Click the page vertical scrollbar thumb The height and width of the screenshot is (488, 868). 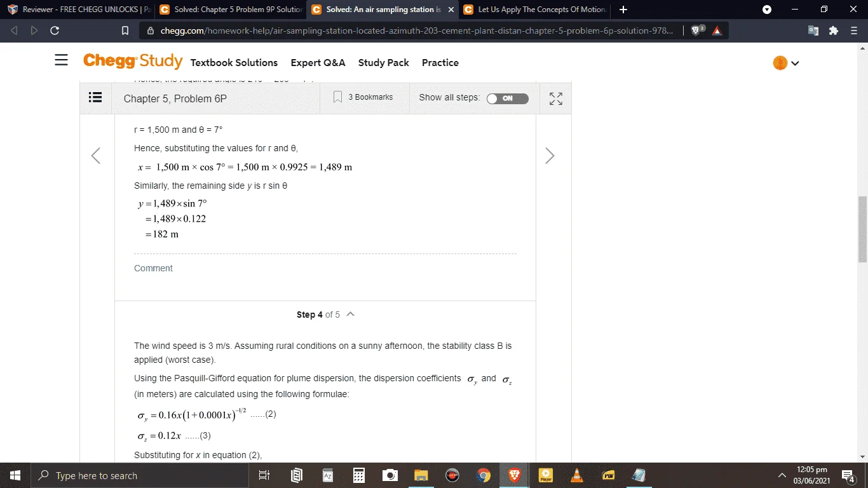click(862, 229)
